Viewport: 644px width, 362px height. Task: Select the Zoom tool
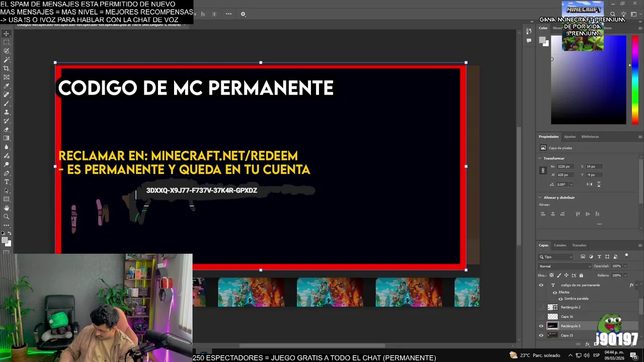pyautogui.click(x=7, y=217)
